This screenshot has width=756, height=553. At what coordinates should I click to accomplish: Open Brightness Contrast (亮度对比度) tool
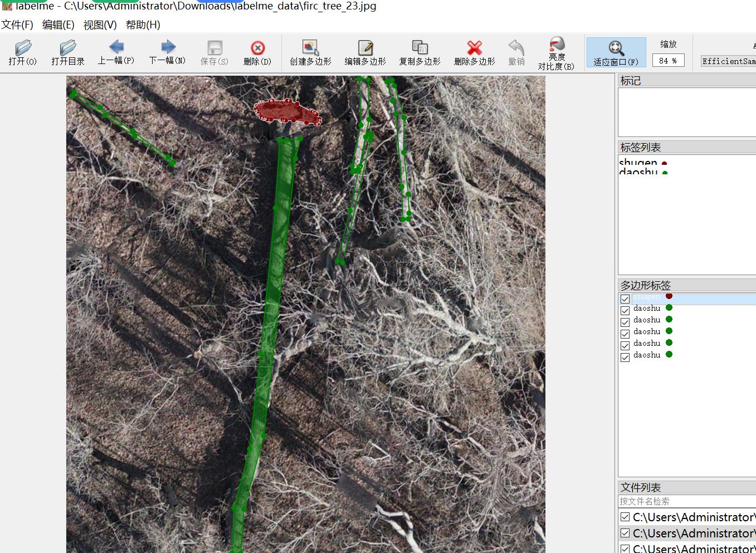pyautogui.click(x=556, y=52)
